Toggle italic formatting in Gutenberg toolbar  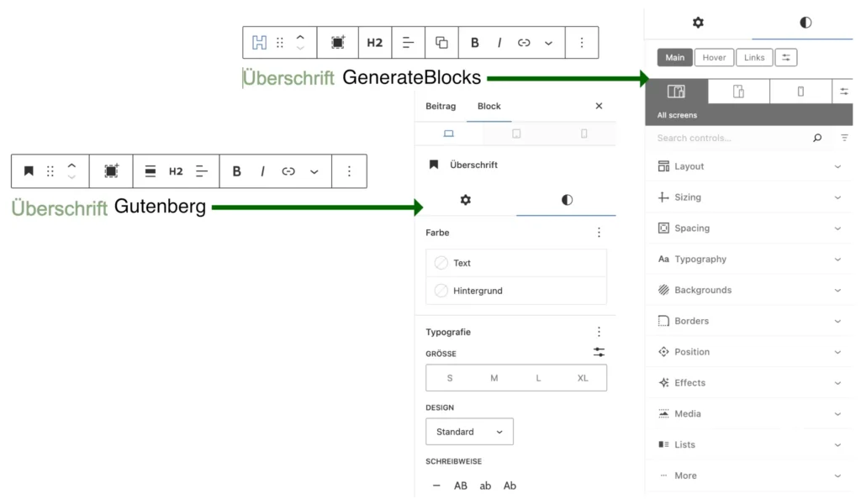(x=261, y=171)
